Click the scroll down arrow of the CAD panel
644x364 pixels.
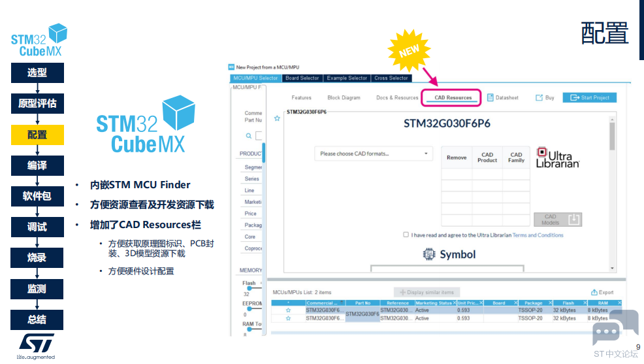pos(612,269)
